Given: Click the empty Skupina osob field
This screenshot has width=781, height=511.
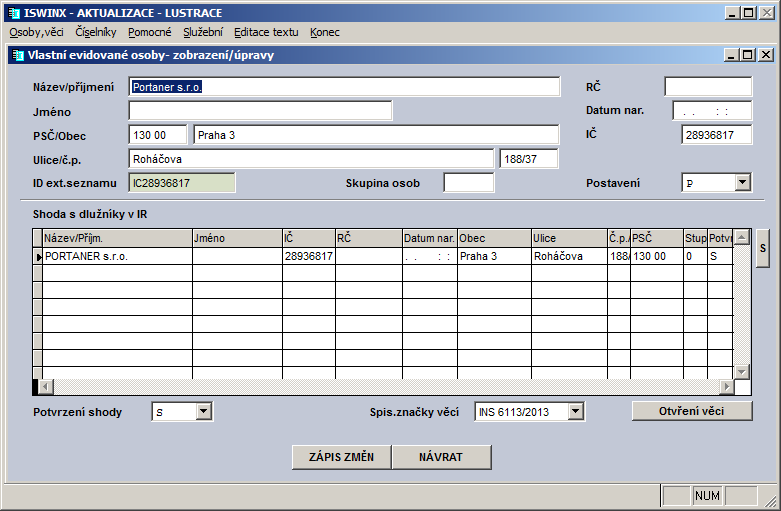Looking at the screenshot, I should (469, 183).
